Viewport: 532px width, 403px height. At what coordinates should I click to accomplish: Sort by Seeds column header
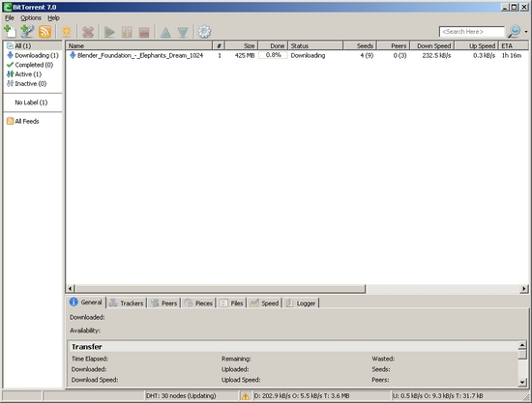tap(360, 45)
